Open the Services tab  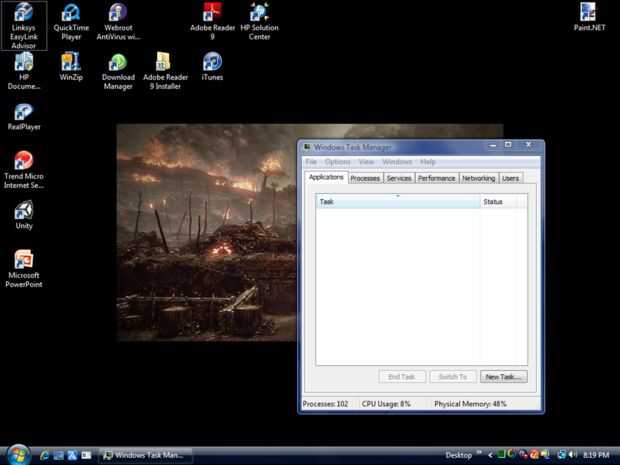coord(399,178)
